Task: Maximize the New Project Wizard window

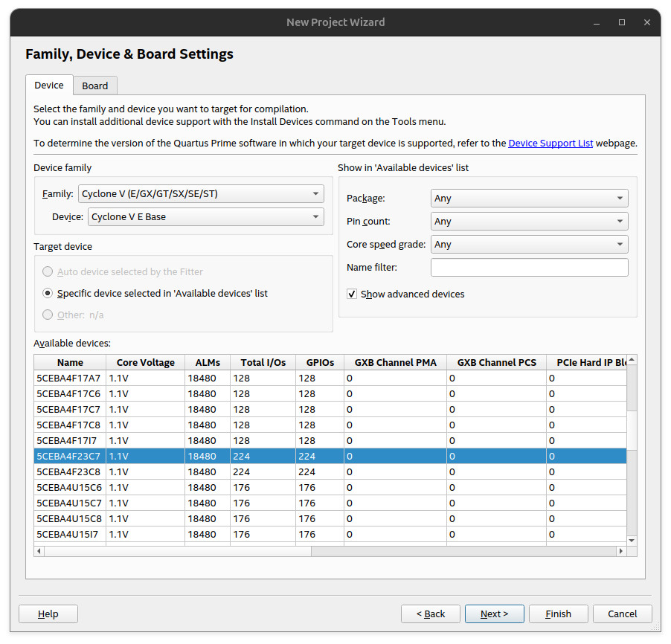Action: (x=622, y=22)
